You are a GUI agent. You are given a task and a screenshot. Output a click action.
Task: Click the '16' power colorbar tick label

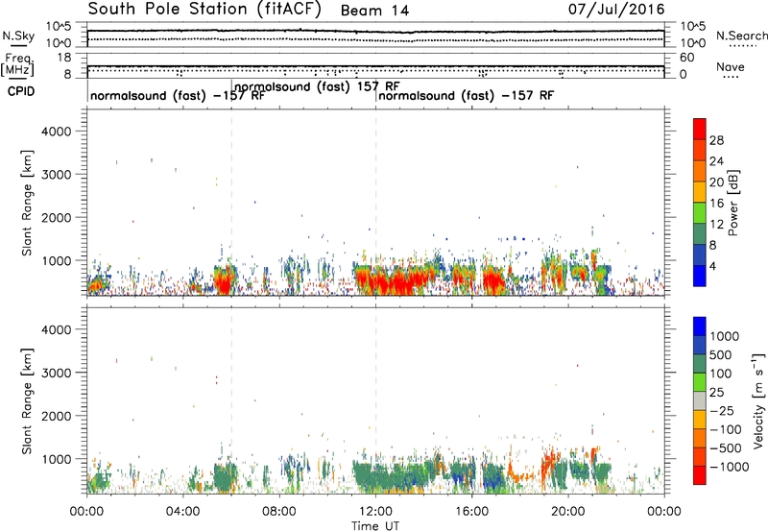tap(716, 204)
